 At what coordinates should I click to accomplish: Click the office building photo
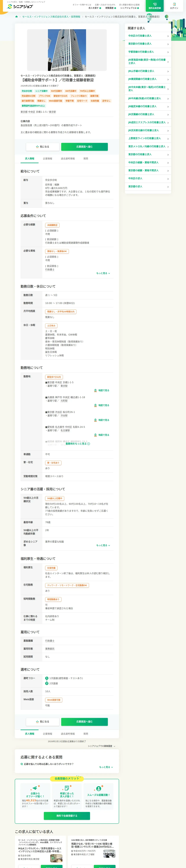tap(67, 50)
